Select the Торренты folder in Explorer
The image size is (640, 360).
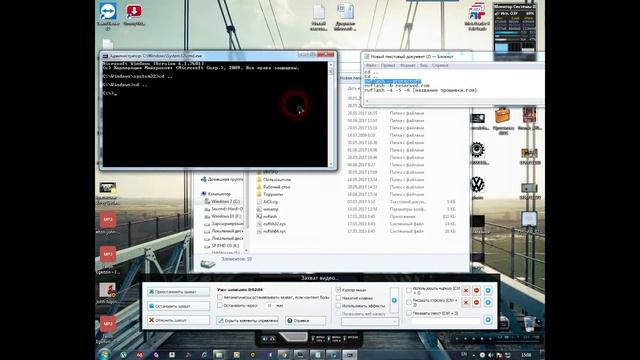(273, 194)
